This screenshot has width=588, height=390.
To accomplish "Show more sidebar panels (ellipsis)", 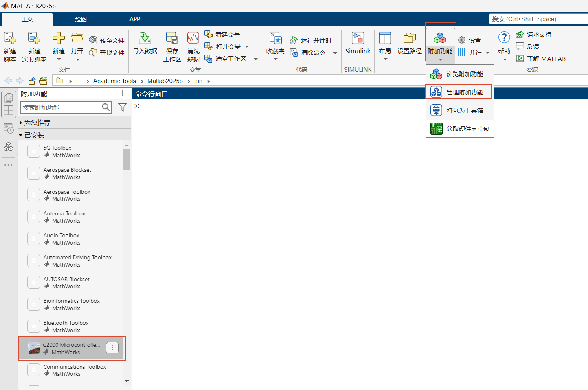I will [x=9, y=165].
